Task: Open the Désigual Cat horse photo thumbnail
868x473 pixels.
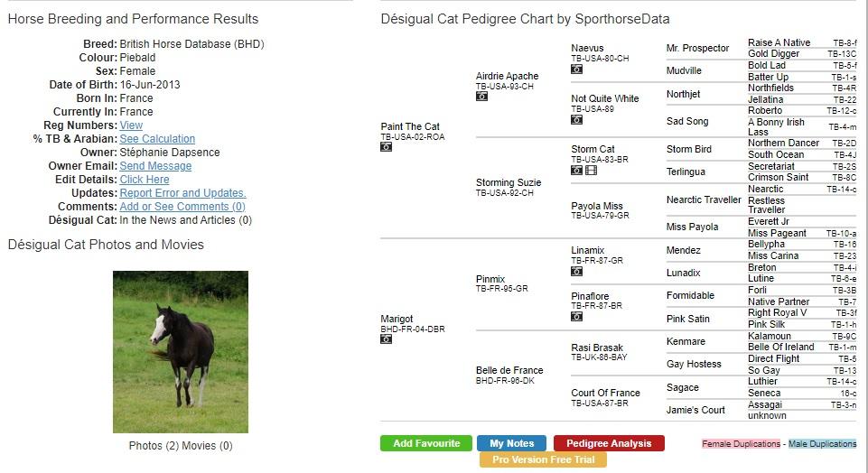Action: coord(181,352)
